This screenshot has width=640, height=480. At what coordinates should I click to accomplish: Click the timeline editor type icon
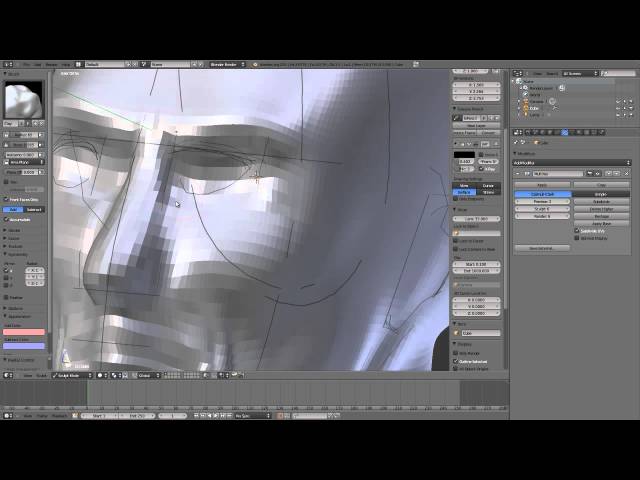click(x=8, y=416)
